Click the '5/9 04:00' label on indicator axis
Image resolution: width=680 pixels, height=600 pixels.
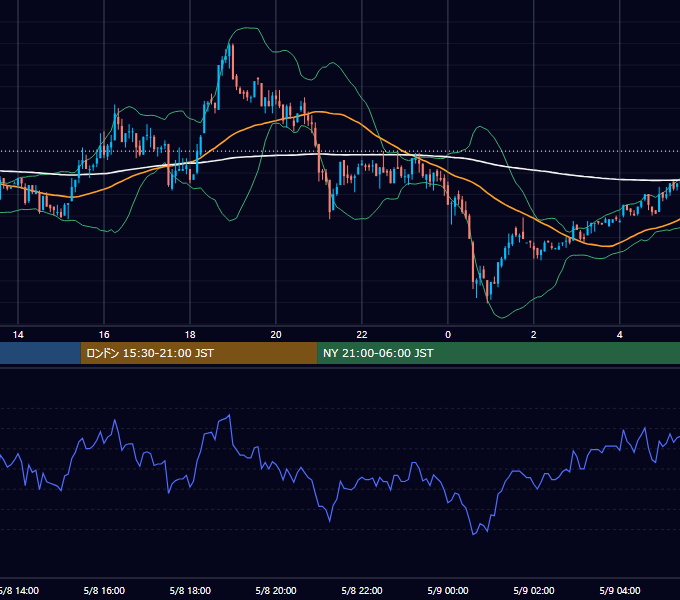(620, 591)
